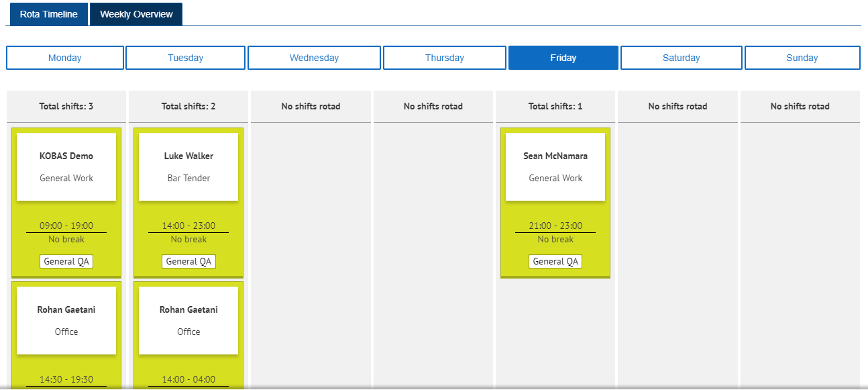Click the General QA tag on KOBAS Demo's shift

click(66, 261)
